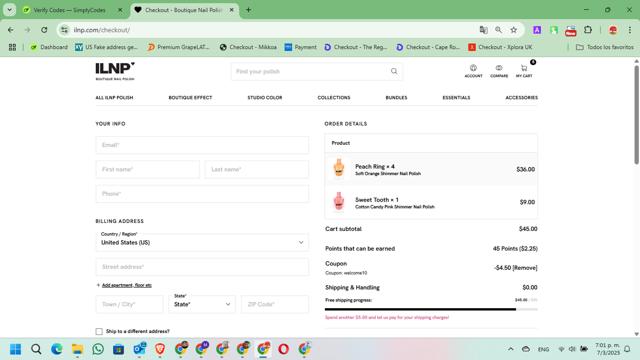The image size is (640, 360).
Task: Open the Dashboard bookmark
Action: (49, 47)
